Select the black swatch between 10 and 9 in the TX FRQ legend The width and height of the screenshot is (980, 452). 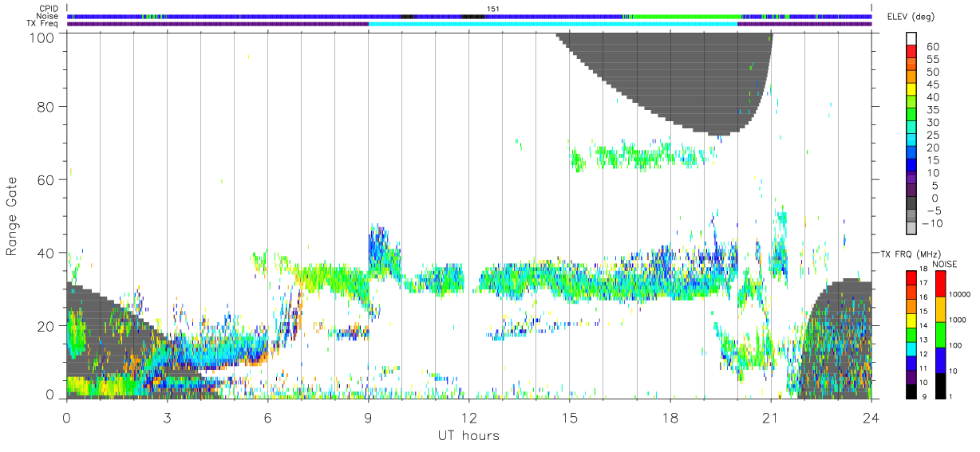pyautogui.click(x=911, y=391)
